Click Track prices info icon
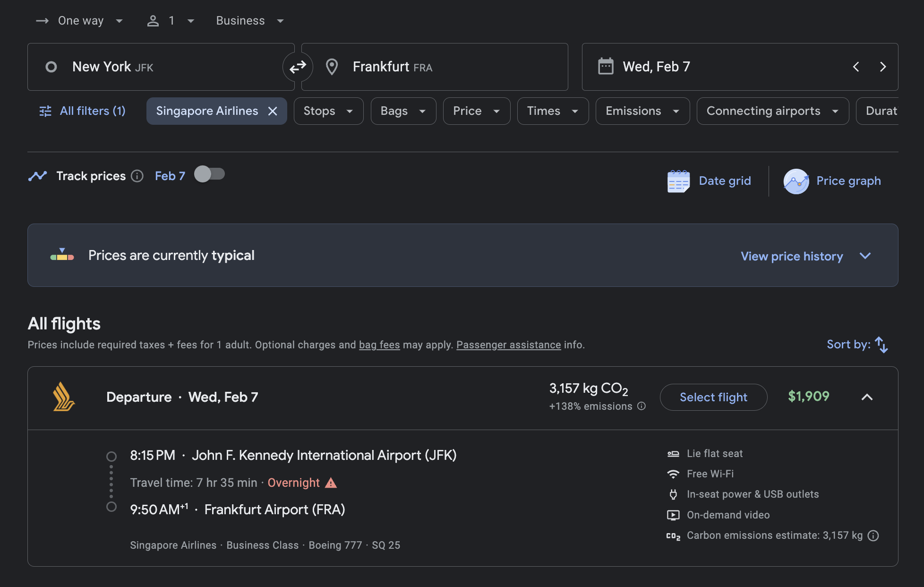924x587 pixels. click(137, 176)
